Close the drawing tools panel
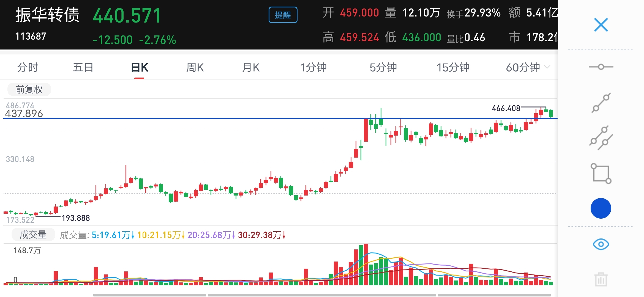Image resolution: width=644 pixels, height=297 pixels. [601, 25]
